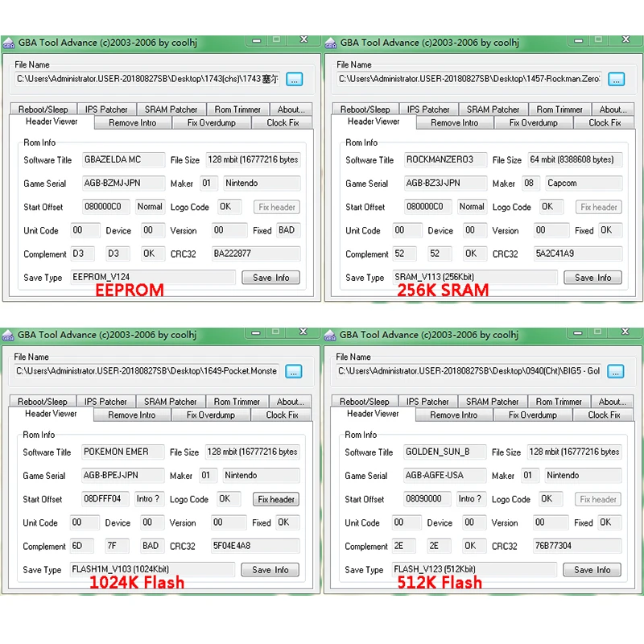
Task: Click Maker code 08 in ROCKMANZERO3 window
Action: [x=530, y=183]
